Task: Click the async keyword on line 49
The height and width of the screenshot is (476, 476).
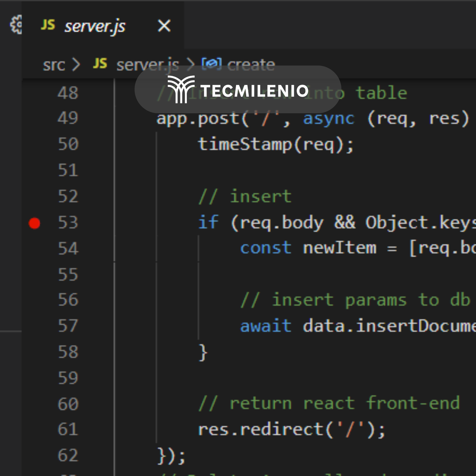Action: [329, 119]
